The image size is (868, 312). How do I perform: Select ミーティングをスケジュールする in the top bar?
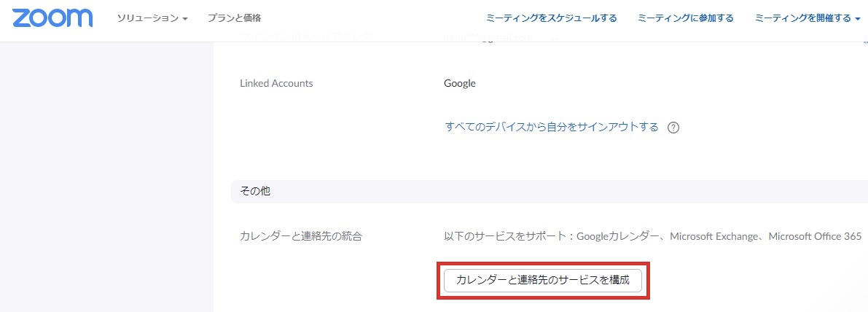pos(552,18)
